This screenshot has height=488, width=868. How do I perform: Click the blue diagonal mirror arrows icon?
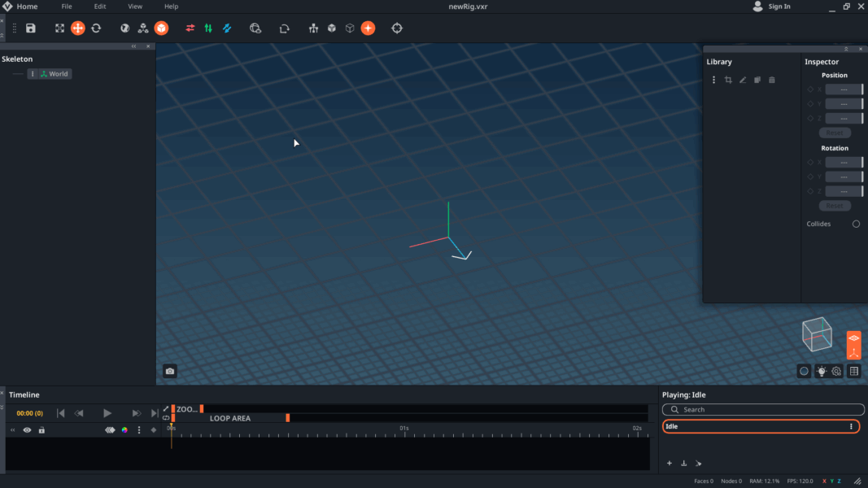(227, 28)
